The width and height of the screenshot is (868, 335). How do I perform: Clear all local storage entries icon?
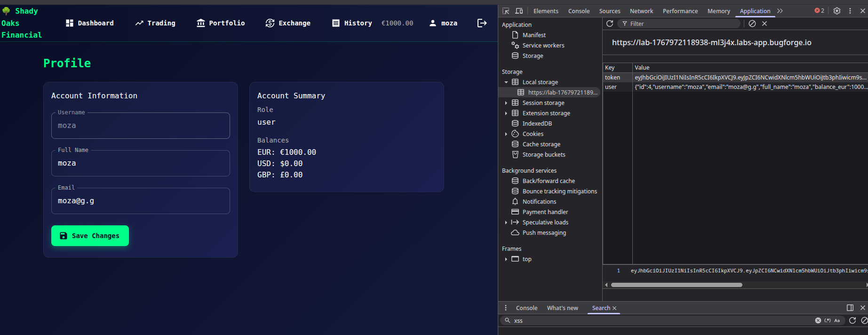(x=752, y=24)
